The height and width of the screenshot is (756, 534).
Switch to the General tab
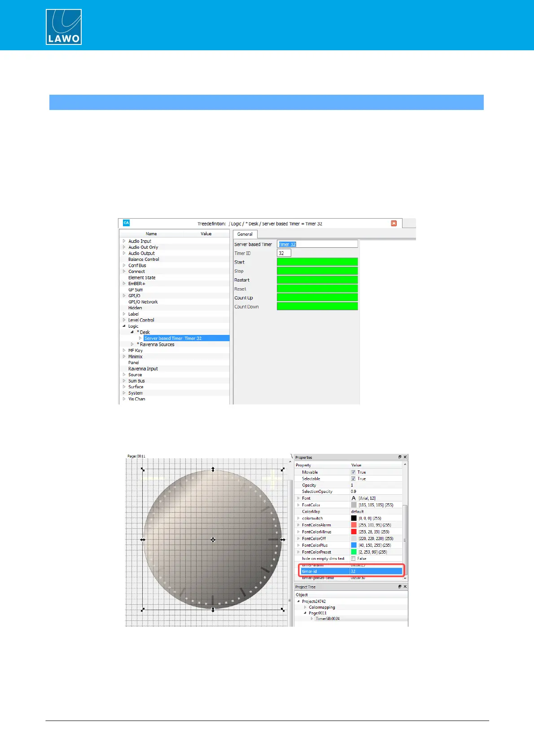[x=245, y=234]
